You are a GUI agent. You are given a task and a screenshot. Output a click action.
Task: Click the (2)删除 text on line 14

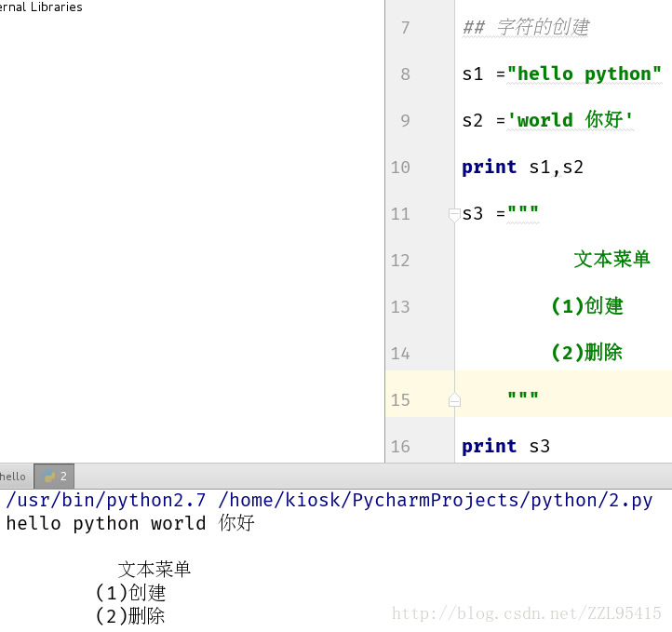click(x=586, y=352)
